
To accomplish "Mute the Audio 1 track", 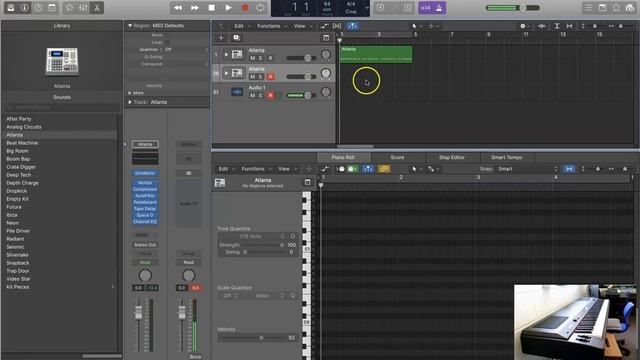I will [x=253, y=95].
